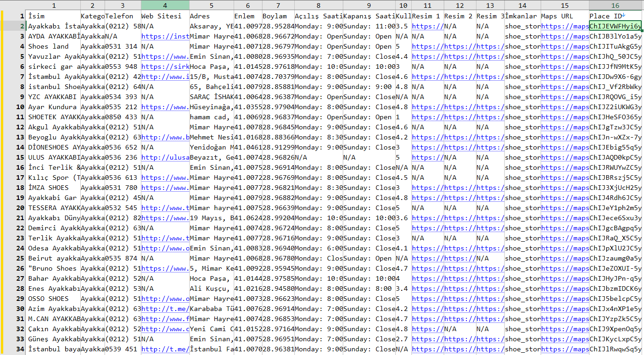Open the http://www.f link in M.CAN row
This screenshot has width=644, height=355.
pyautogui.click(x=165, y=319)
